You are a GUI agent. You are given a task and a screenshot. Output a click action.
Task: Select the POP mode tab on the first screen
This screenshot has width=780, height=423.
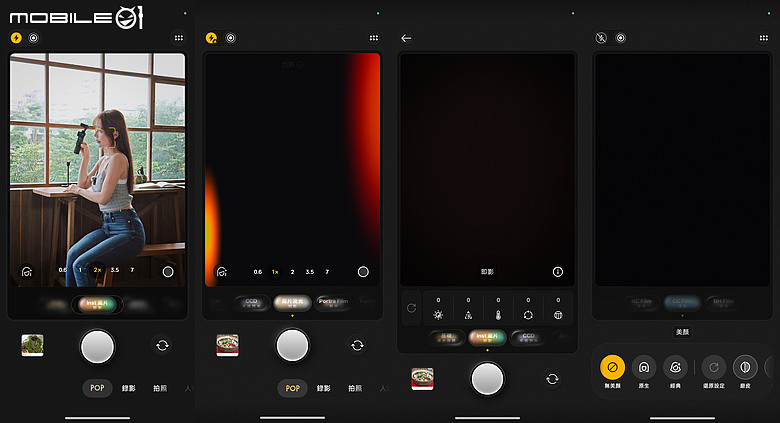pyautogui.click(x=97, y=388)
